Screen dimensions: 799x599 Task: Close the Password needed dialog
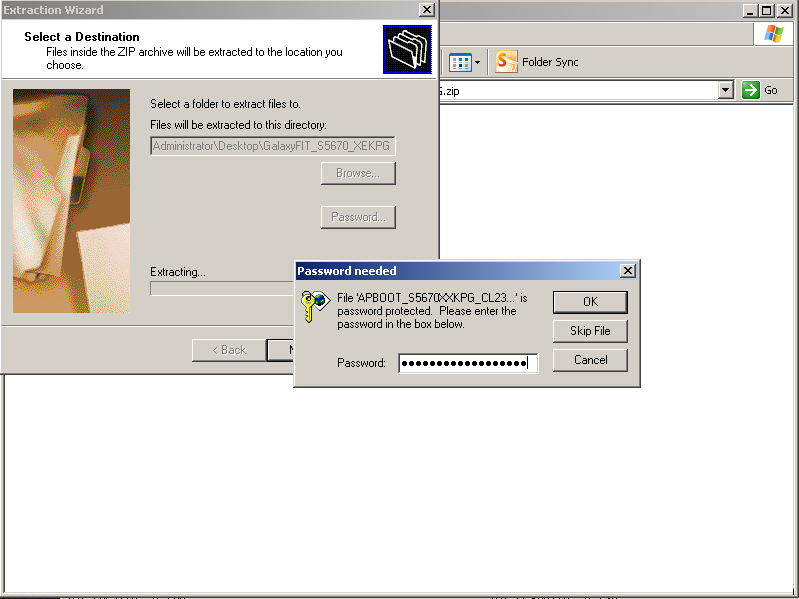(x=628, y=270)
